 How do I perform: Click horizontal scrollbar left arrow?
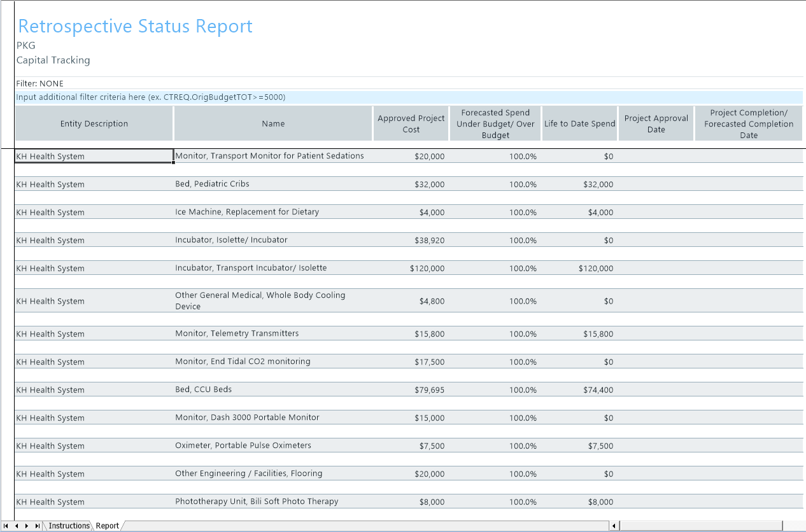[614, 526]
